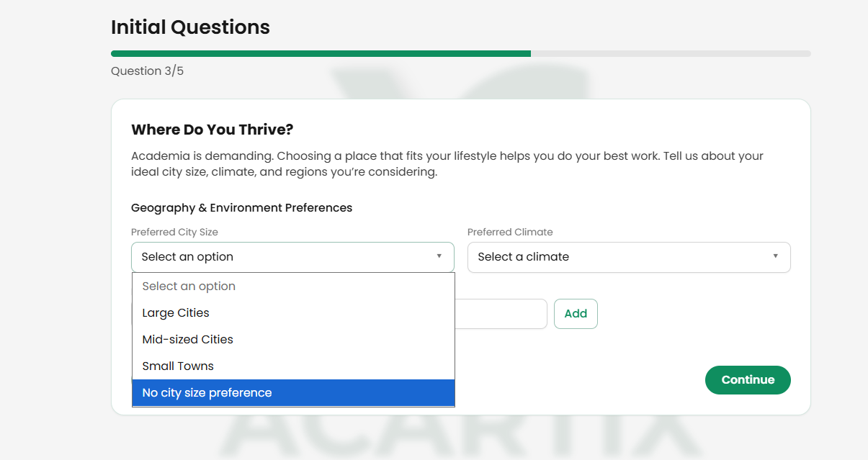Select 'No city size preference'
The height and width of the screenshot is (460, 868).
click(207, 392)
